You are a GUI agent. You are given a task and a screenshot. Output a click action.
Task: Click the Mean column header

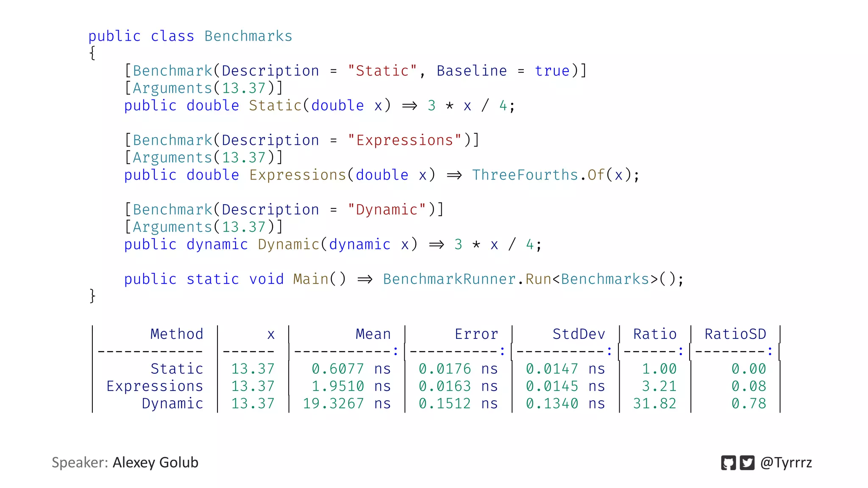pos(373,334)
